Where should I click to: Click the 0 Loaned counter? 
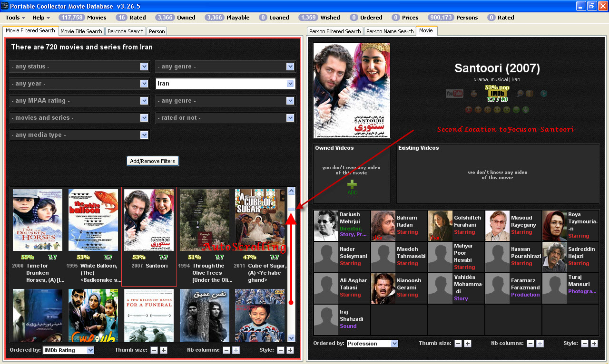point(274,18)
